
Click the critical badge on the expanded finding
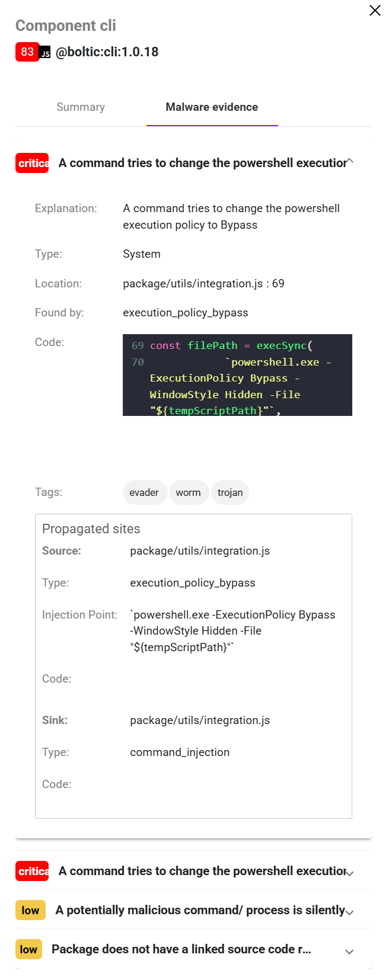[33, 164]
